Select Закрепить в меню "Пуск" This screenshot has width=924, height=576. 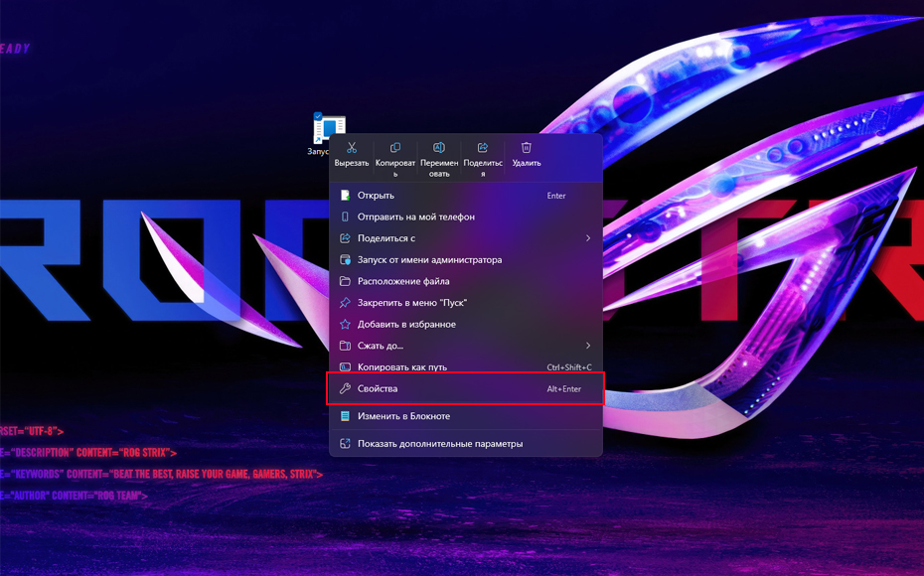click(466, 303)
